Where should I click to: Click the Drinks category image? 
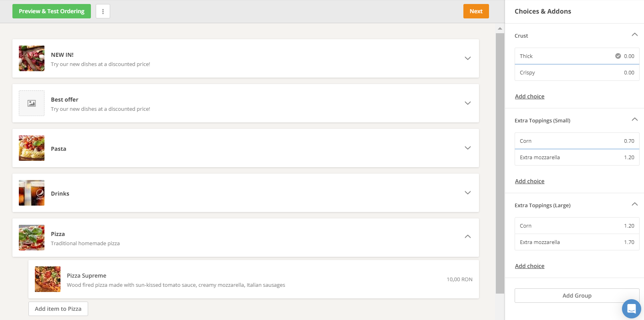(32, 193)
